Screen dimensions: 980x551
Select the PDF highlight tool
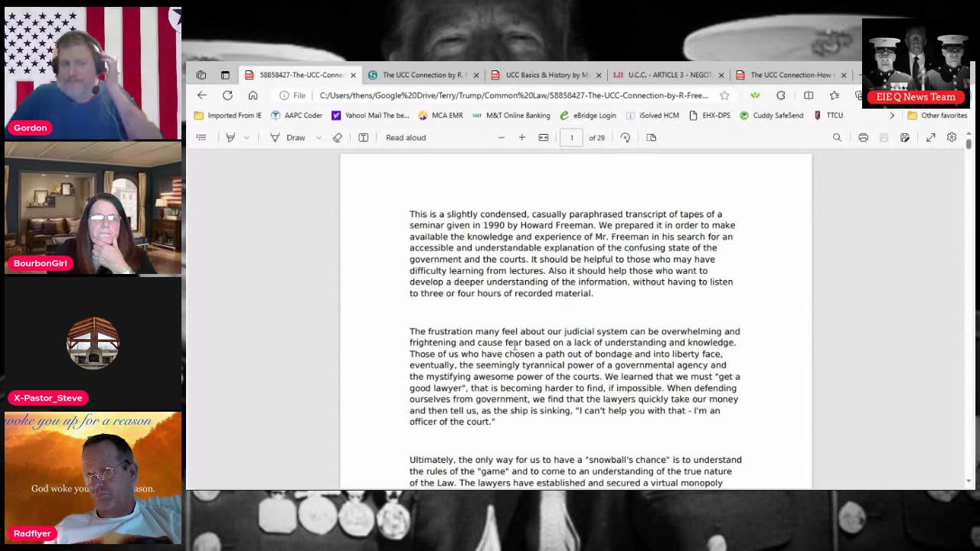(230, 138)
